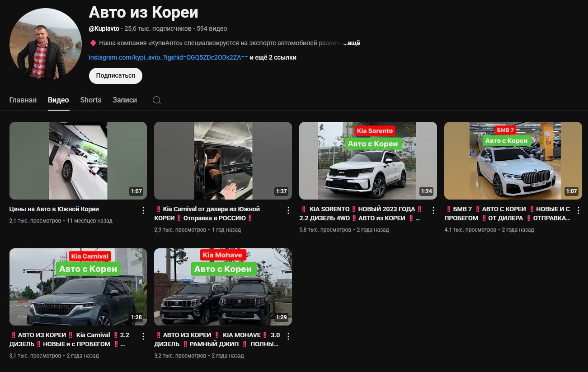Click the Подписаться button
Screen dimensions: 588x372
click(x=116, y=76)
